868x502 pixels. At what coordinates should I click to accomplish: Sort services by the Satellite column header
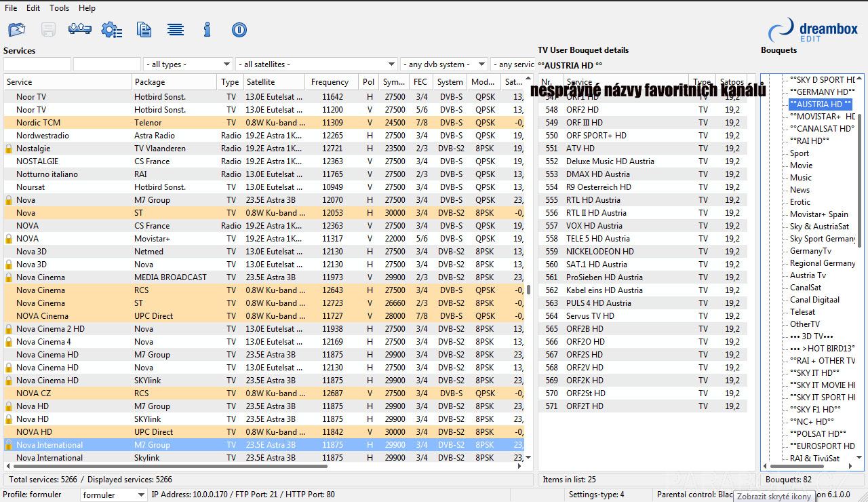point(274,82)
